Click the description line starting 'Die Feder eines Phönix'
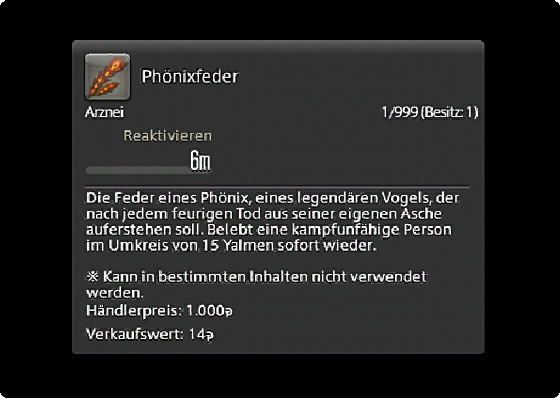This screenshot has height=400, width=560. [x=272, y=198]
